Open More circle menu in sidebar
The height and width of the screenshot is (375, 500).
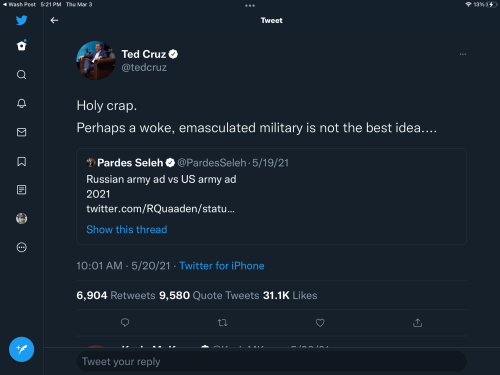point(22,247)
